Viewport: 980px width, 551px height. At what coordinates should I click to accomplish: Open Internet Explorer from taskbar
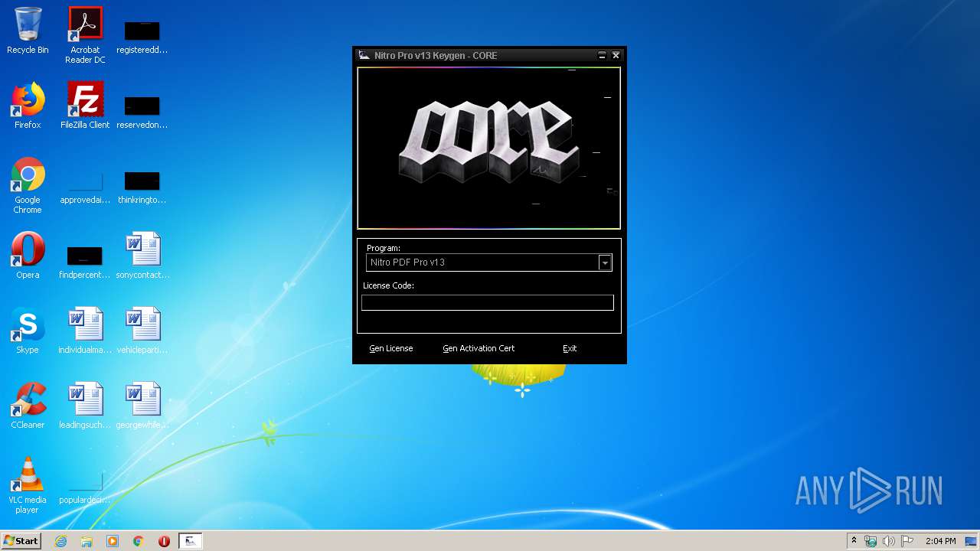coord(61,541)
